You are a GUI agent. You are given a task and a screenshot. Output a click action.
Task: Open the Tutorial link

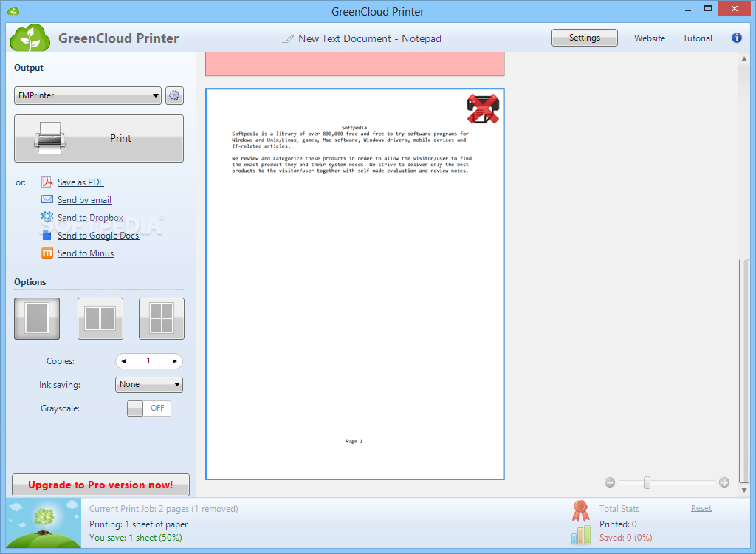[x=697, y=38]
